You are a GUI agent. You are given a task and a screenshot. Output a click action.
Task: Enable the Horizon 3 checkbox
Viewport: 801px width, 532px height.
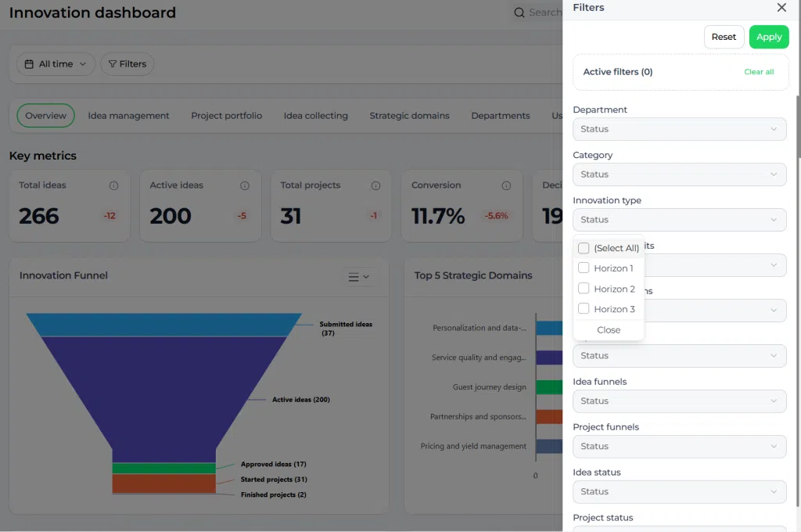click(584, 309)
